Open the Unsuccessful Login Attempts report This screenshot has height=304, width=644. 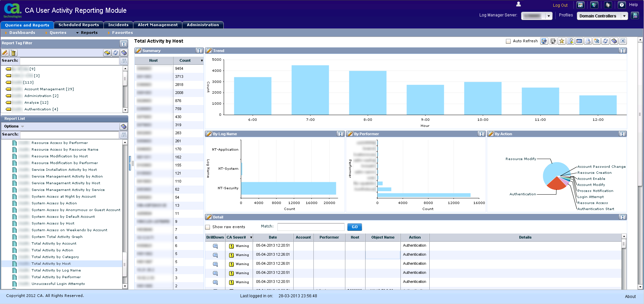(x=58, y=284)
